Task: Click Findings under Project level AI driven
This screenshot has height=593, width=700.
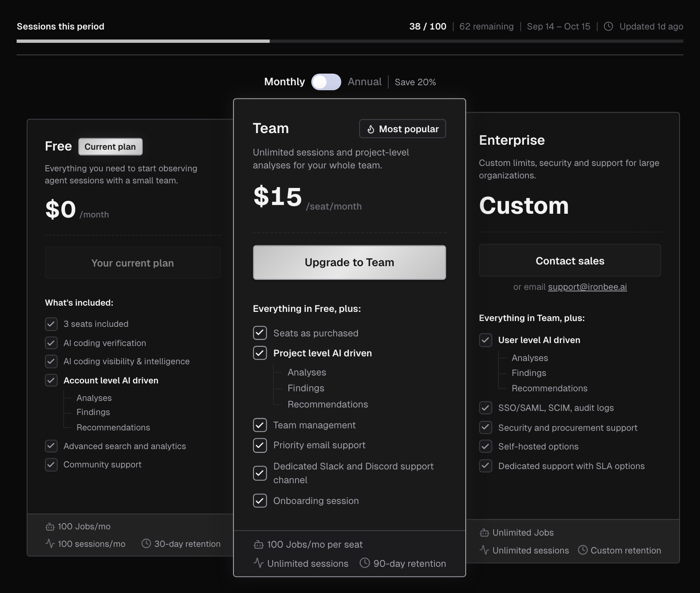Action: [x=306, y=388]
